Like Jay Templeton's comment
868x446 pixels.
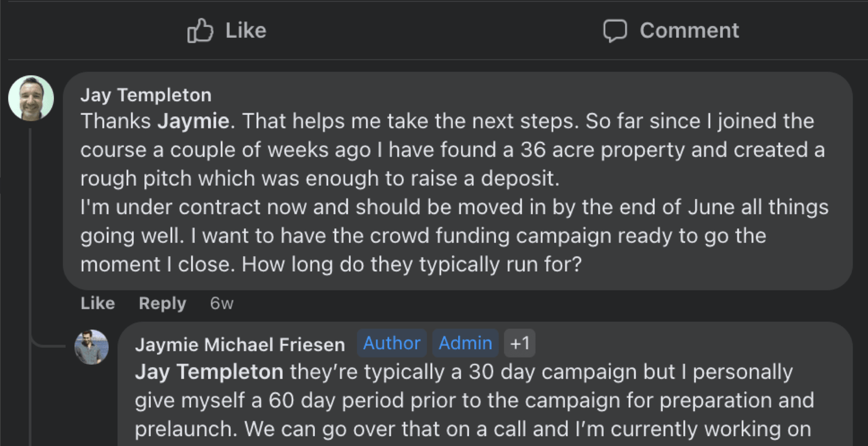tap(98, 303)
